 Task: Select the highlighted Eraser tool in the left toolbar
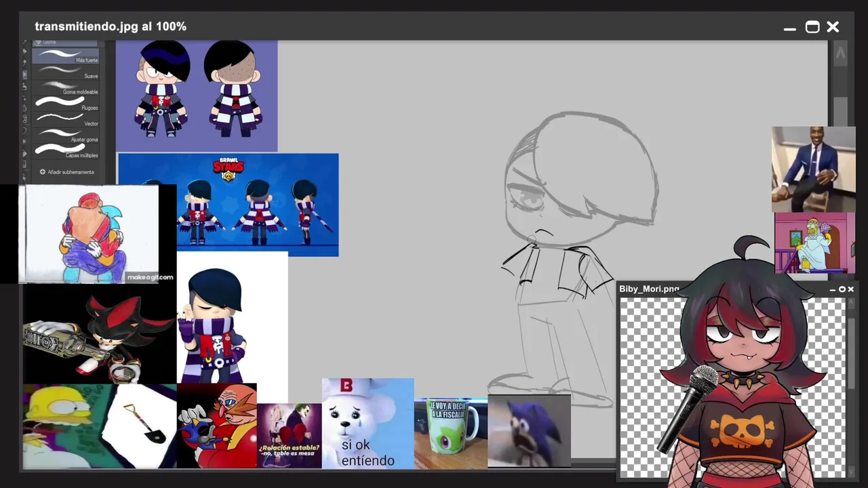(x=25, y=74)
